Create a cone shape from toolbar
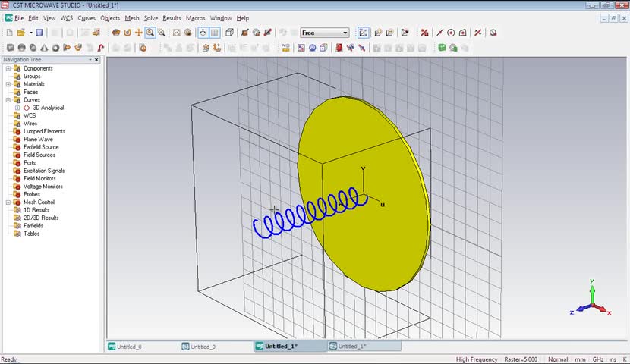This screenshot has height=364, width=630. pos(45,48)
